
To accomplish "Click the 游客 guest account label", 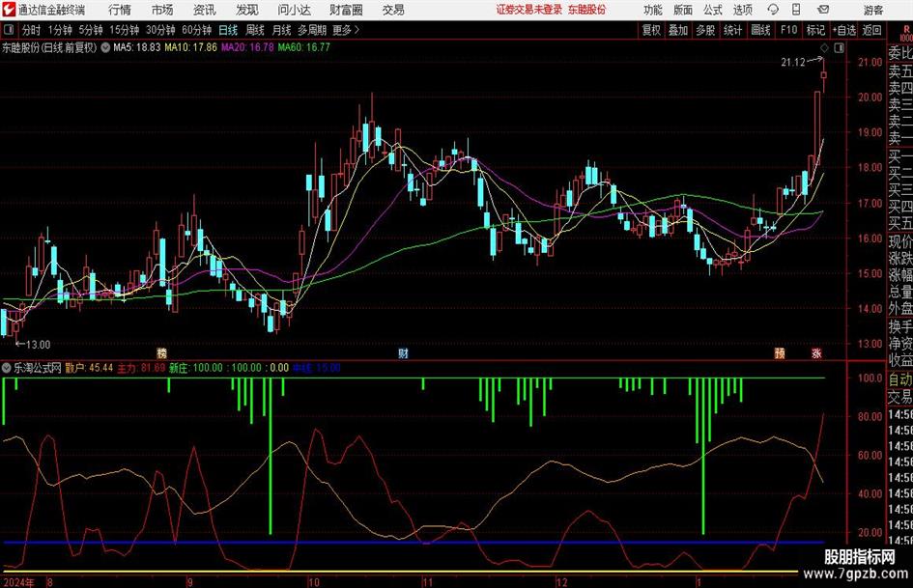I will coord(873,10).
